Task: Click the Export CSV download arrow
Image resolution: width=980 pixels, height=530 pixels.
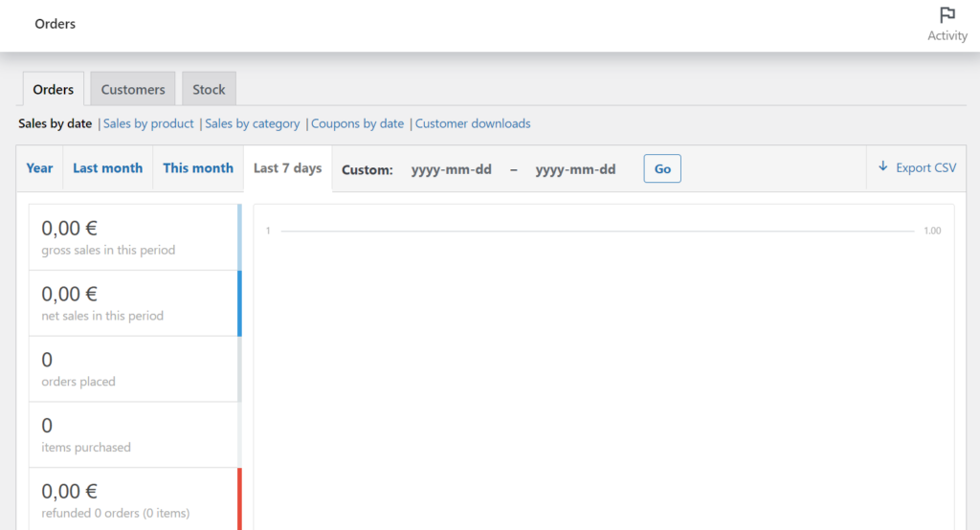Action: coord(883,167)
